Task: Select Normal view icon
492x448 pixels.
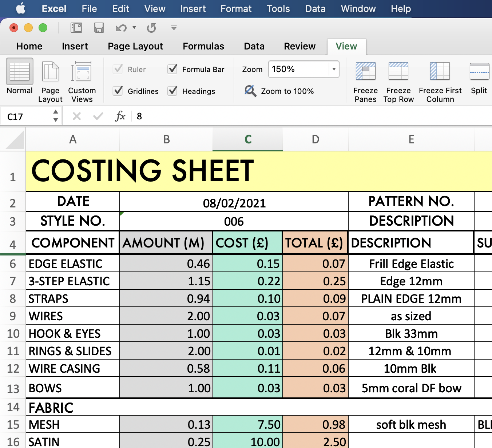Action: (20, 71)
